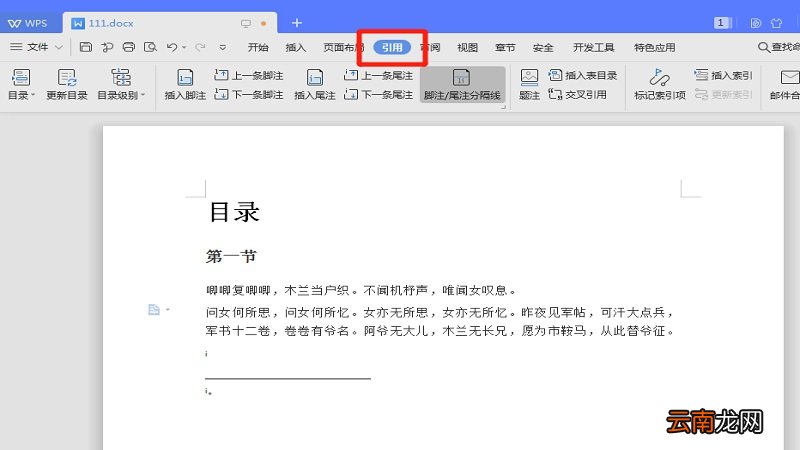Expand the undo history dropdown

[184, 47]
